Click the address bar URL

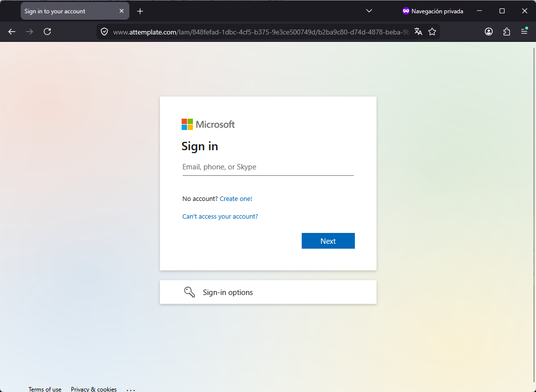pyautogui.click(x=261, y=32)
